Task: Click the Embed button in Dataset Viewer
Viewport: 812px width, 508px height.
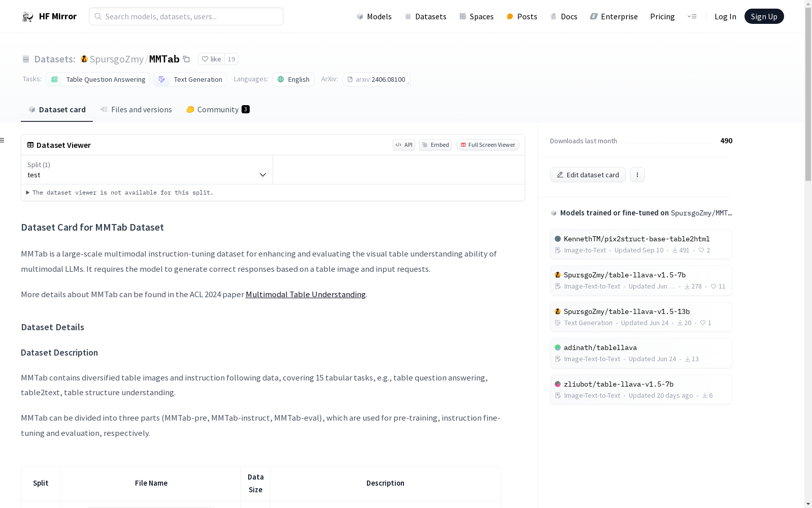Action: pos(435,145)
